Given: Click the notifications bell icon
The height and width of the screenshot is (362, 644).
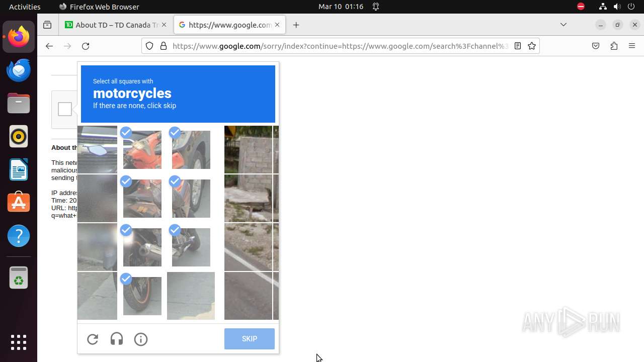Looking at the screenshot, I should coord(376,7).
